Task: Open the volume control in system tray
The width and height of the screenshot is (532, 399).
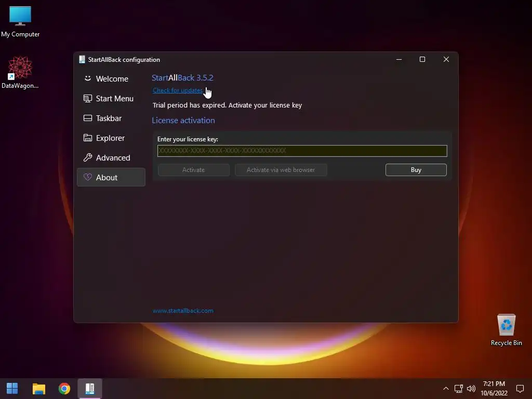Action: (x=471, y=389)
